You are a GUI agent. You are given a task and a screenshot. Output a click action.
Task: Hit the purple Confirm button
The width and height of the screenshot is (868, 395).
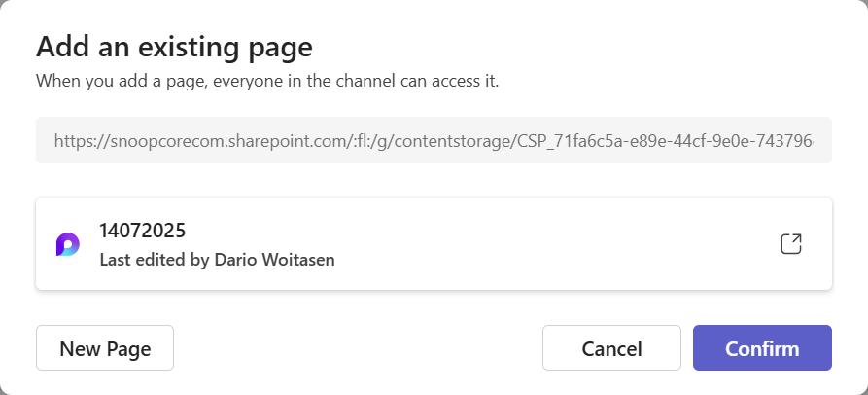pos(762,348)
